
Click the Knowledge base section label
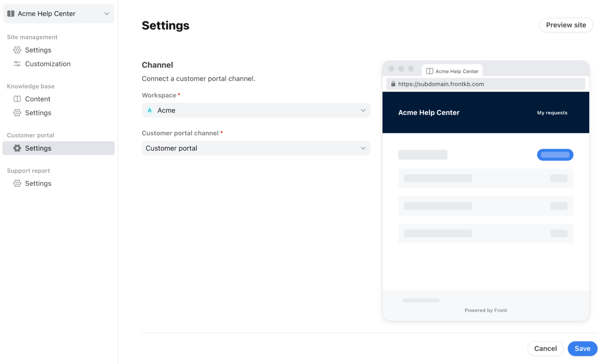31,86
